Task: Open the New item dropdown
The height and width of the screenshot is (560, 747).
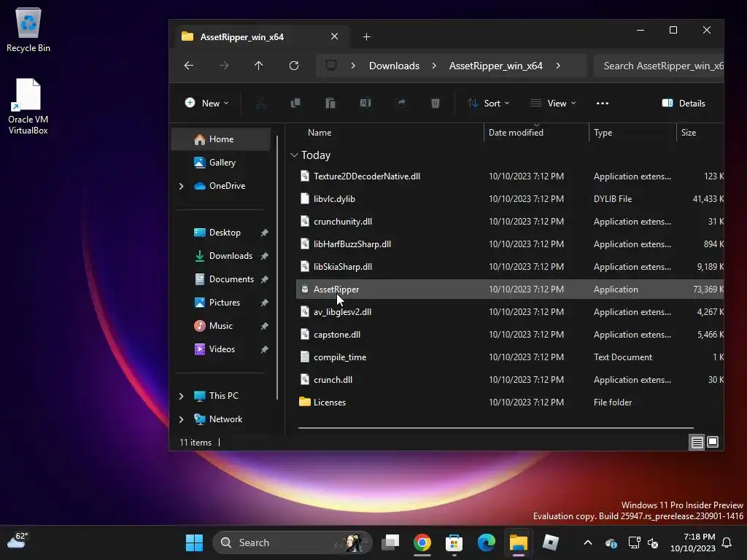Action: (206, 103)
